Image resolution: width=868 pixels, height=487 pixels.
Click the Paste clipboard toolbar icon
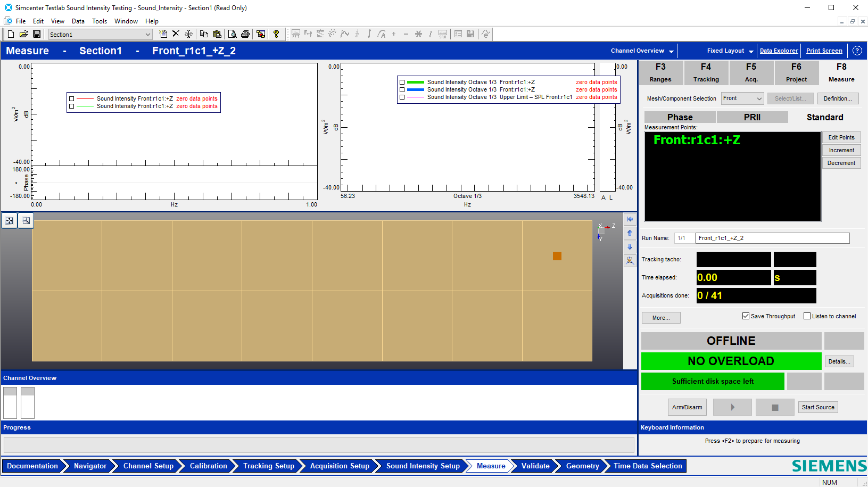(x=217, y=34)
